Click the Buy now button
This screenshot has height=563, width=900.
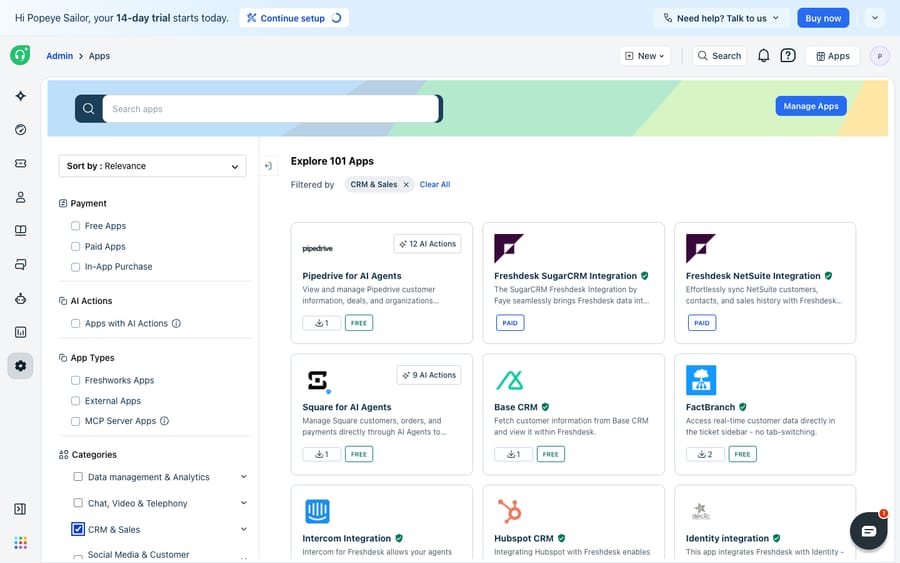[823, 18]
